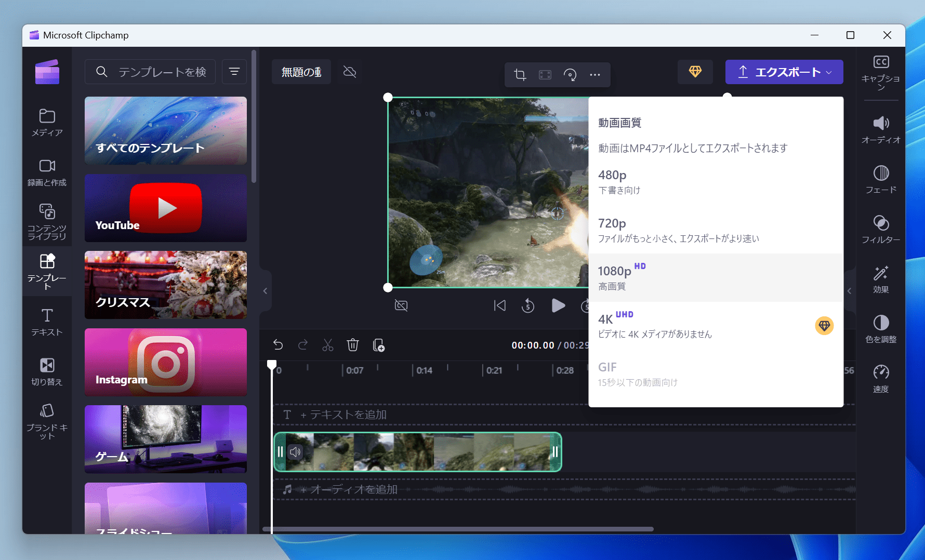Open the ゲーム template category

[166, 439]
